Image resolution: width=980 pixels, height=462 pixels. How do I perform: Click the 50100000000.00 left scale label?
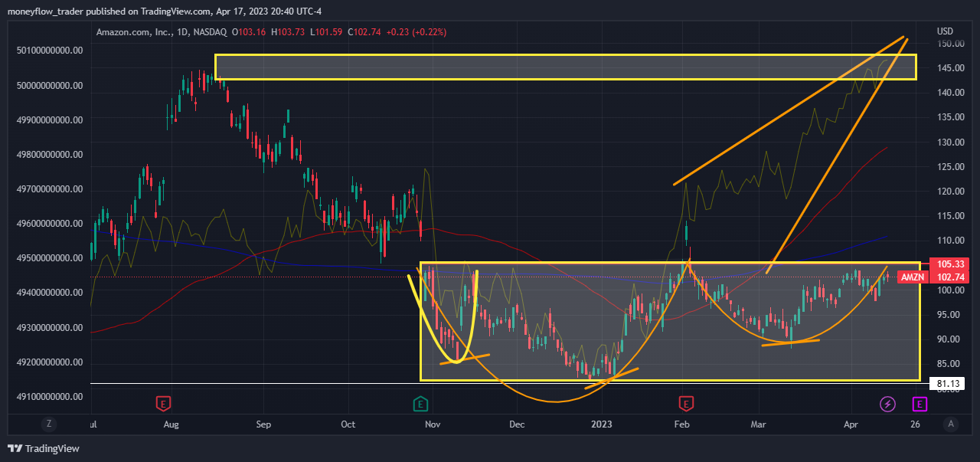point(49,51)
